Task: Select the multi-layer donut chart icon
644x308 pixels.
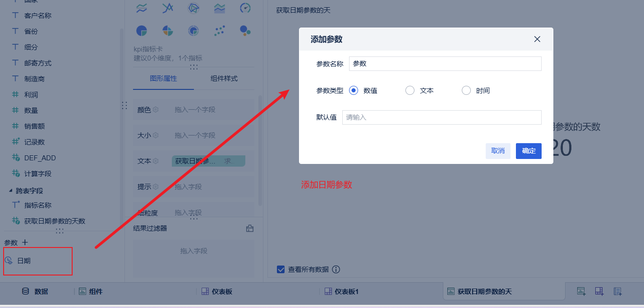Action: 194,31
